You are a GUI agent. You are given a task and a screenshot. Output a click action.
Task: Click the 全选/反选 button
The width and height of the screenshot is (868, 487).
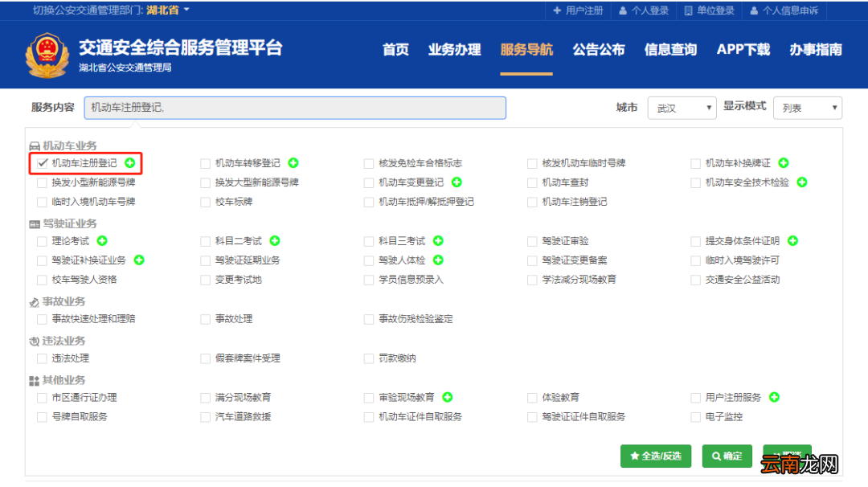(655, 456)
